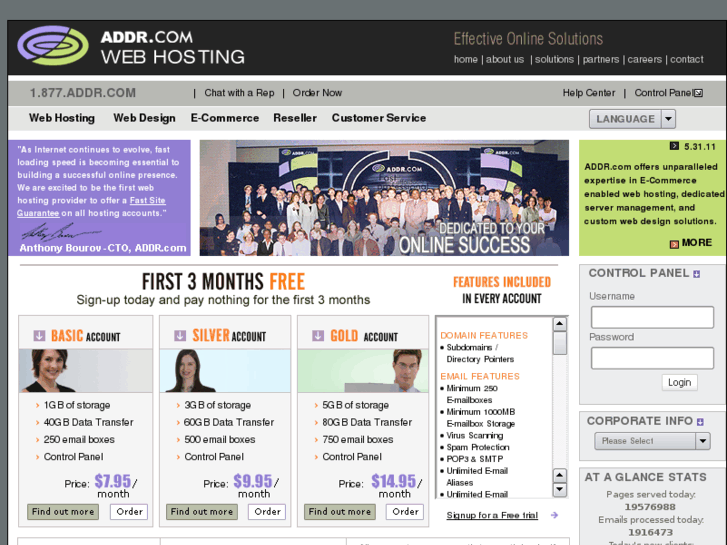Click the Spam Protection feature item

tap(478, 447)
